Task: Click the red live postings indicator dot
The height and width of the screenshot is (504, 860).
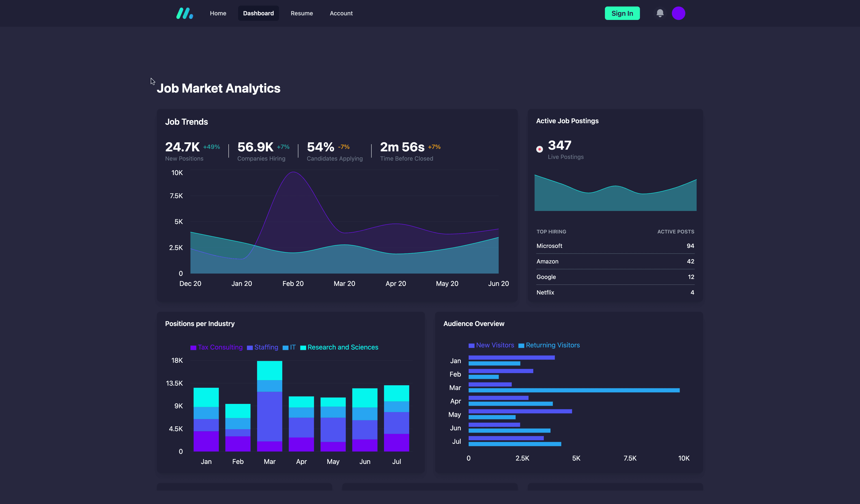Action: (539, 149)
